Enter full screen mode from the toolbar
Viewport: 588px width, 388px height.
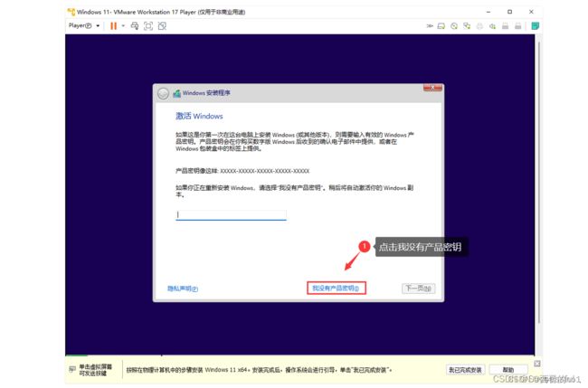coord(148,26)
